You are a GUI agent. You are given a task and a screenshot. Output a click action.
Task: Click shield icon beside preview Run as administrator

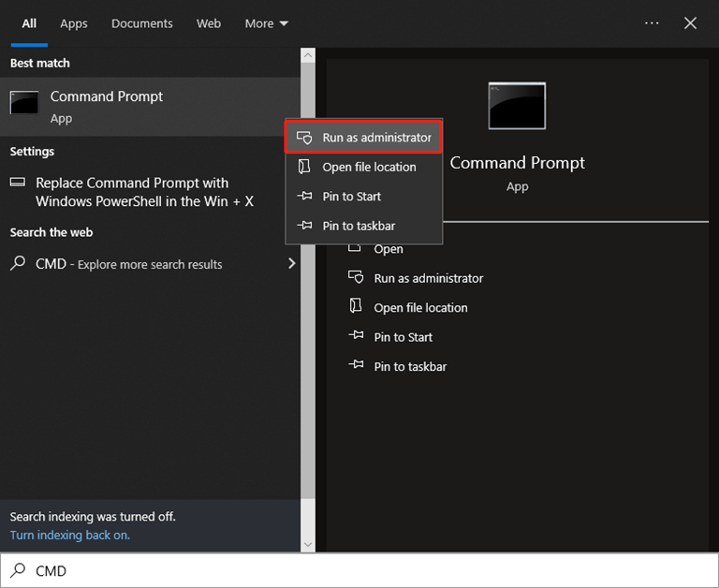(356, 277)
